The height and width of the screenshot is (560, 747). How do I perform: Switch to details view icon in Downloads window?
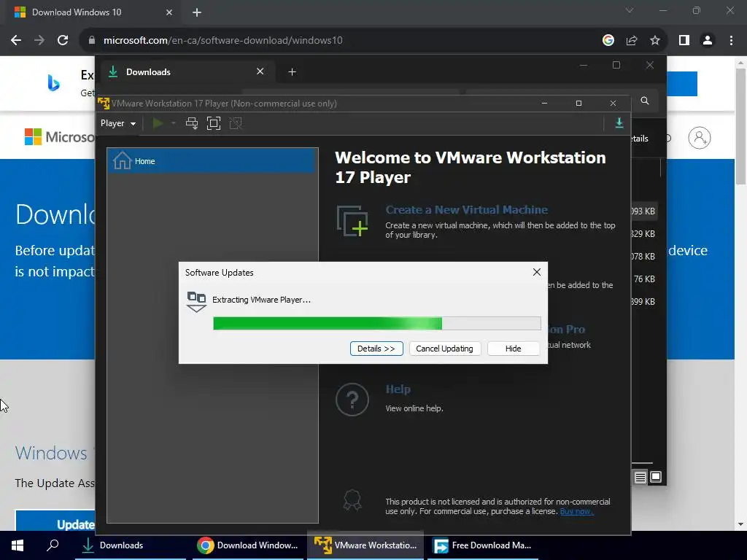click(640, 477)
